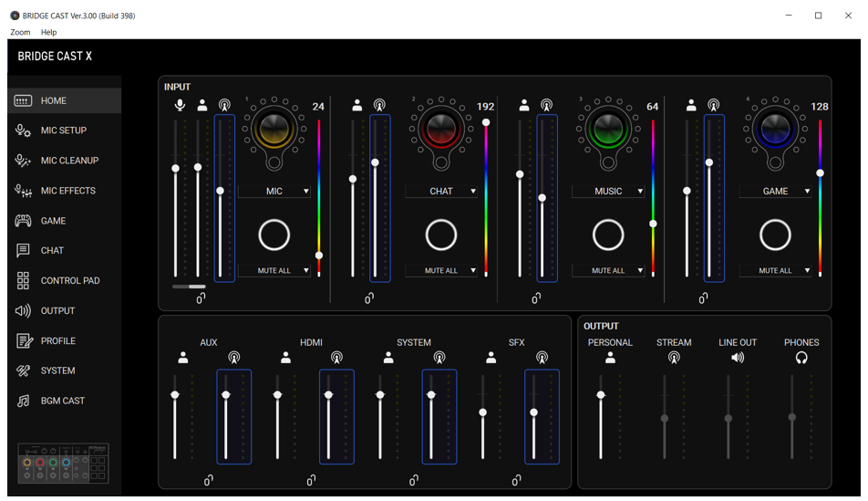The width and height of the screenshot is (868, 501).
Task: Click the HDMI stream mix icon
Action: pos(336,358)
